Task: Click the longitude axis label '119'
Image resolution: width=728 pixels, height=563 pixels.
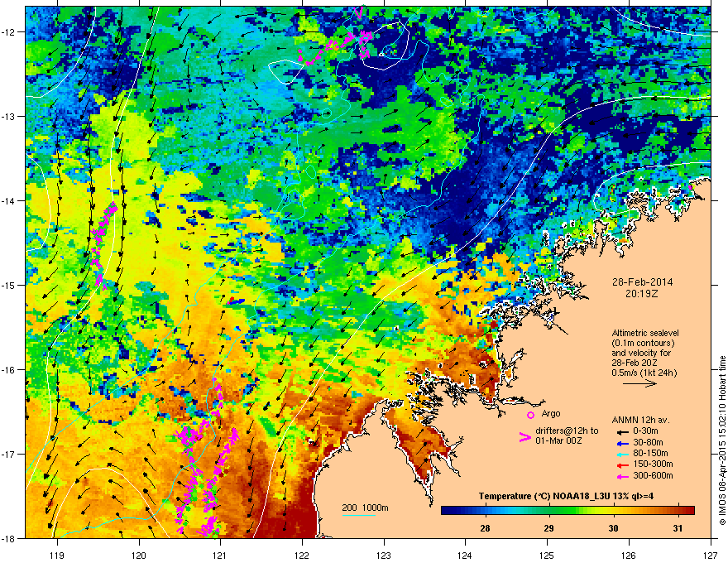Action: tap(57, 555)
